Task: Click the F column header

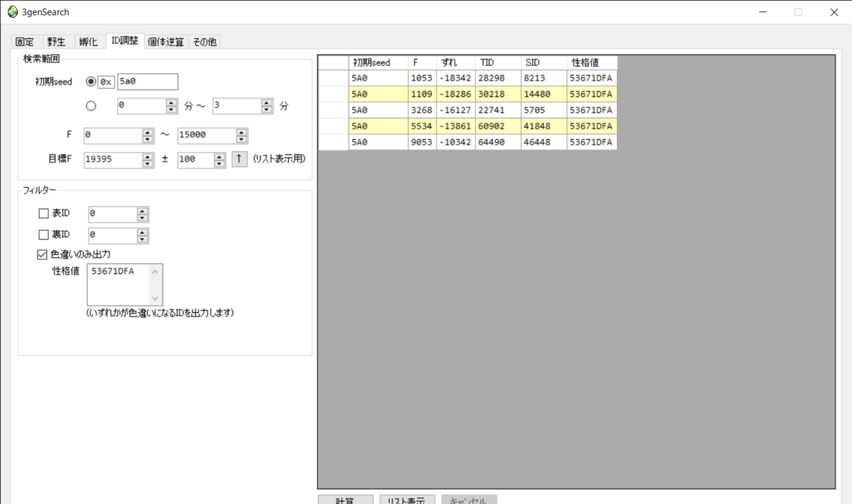Action: [422, 62]
